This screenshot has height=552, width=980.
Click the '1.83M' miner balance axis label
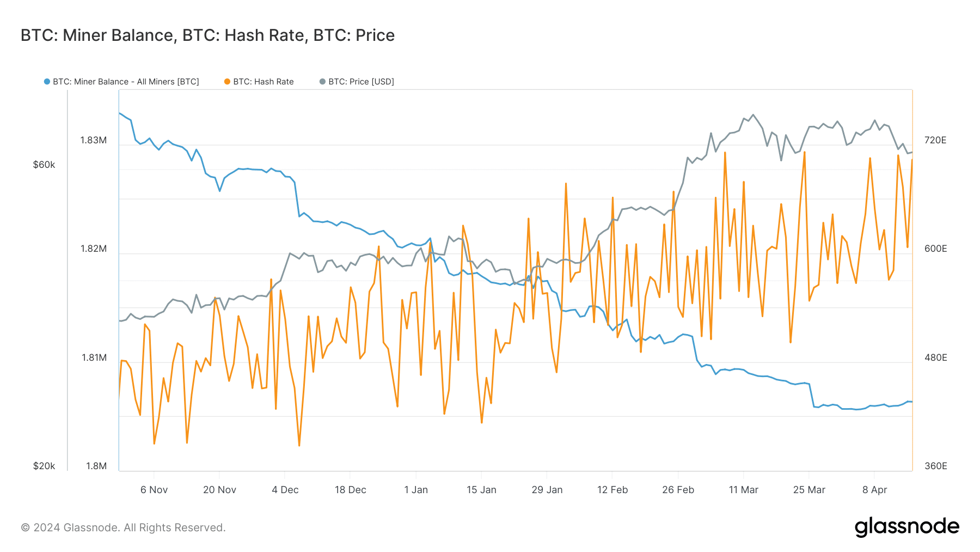click(94, 141)
